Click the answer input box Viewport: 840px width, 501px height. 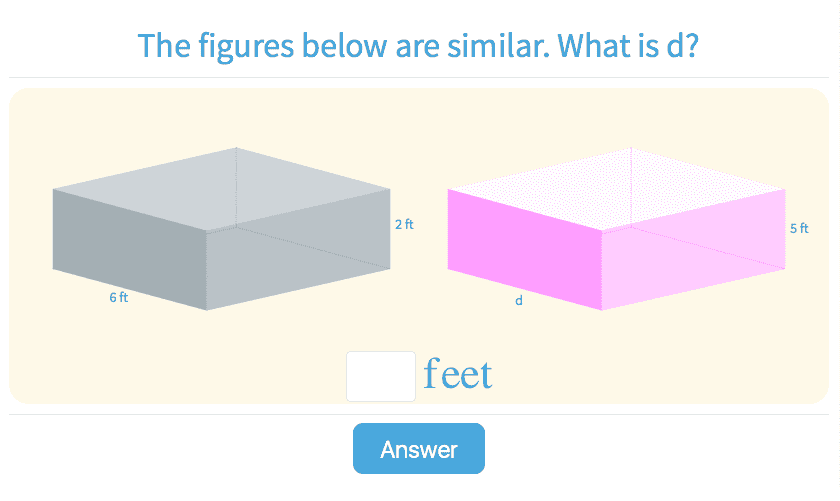click(x=380, y=376)
